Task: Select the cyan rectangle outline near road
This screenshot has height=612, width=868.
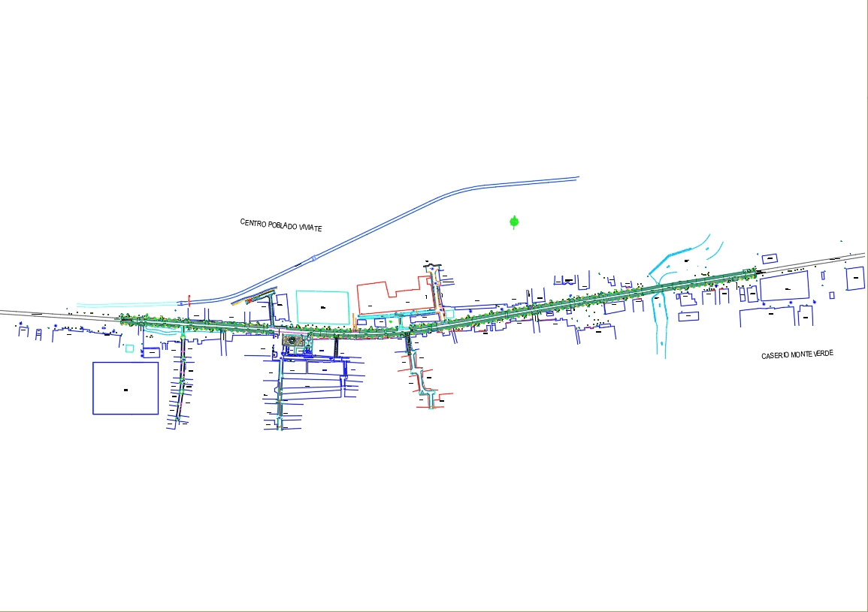Action: (322, 308)
